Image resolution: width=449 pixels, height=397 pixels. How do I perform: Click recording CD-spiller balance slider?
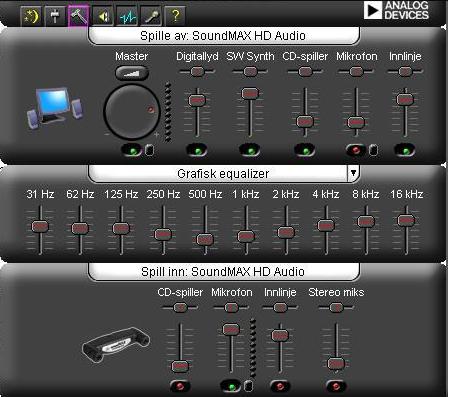pyautogui.click(x=180, y=307)
